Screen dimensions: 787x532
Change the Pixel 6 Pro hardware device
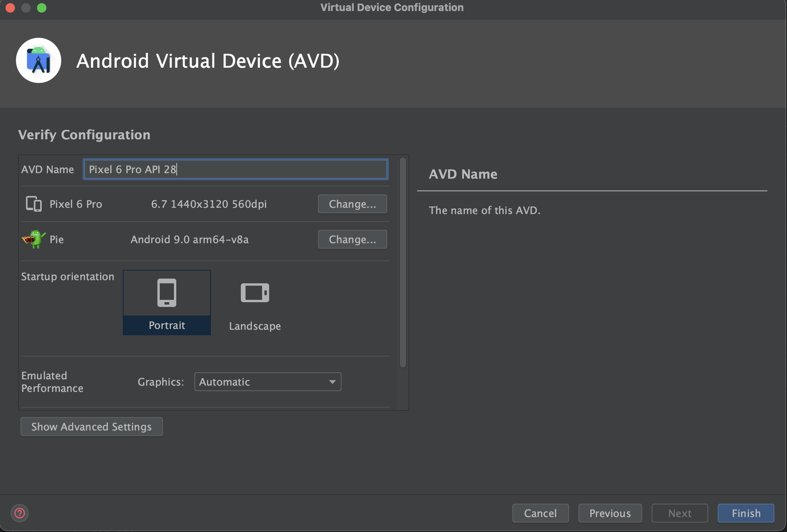[x=352, y=204]
